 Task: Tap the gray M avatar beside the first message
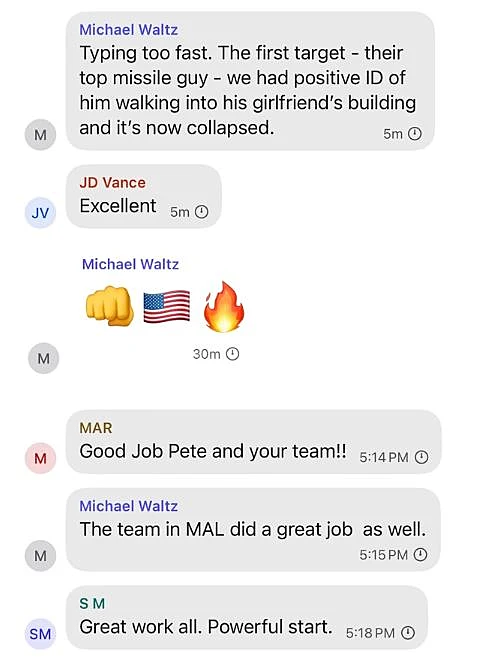[40, 135]
